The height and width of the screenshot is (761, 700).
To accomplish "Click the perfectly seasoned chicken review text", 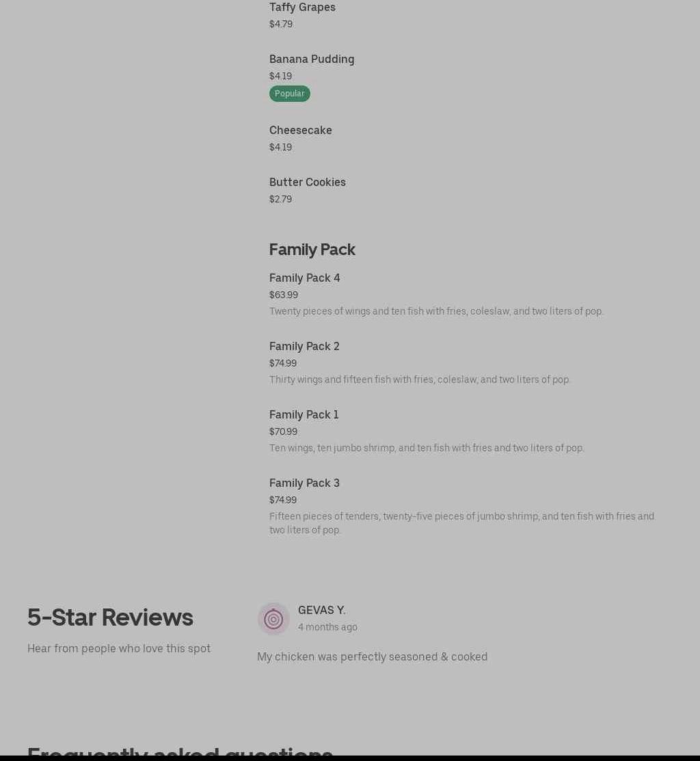I will coord(372,657).
